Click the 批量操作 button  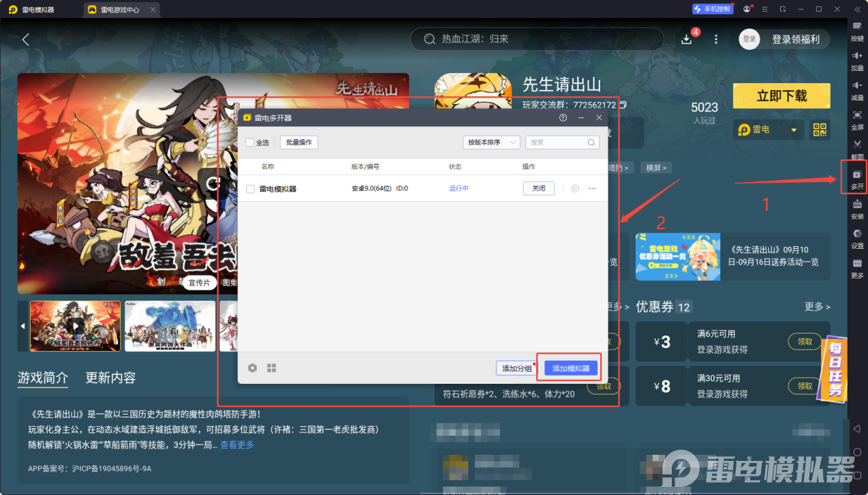tap(299, 142)
